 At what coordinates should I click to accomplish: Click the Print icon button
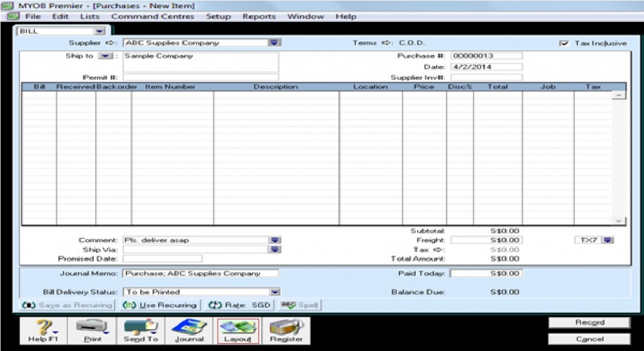(92, 330)
